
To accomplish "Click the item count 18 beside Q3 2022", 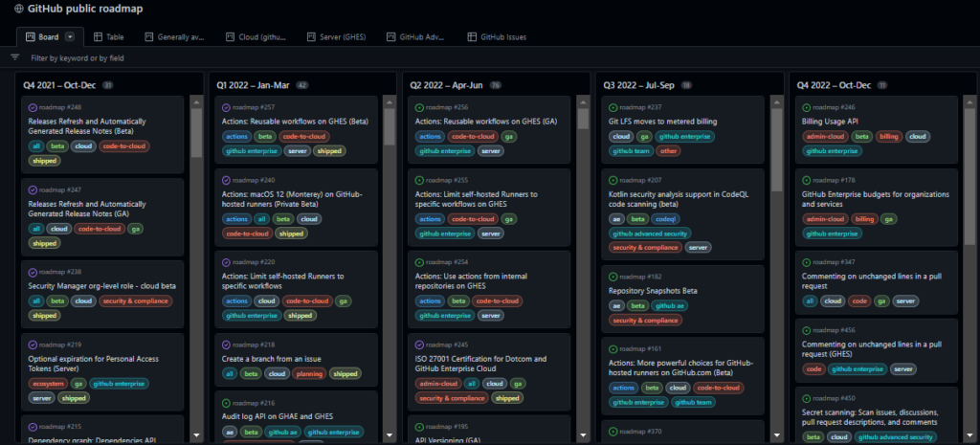I will (x=686, y=85).
